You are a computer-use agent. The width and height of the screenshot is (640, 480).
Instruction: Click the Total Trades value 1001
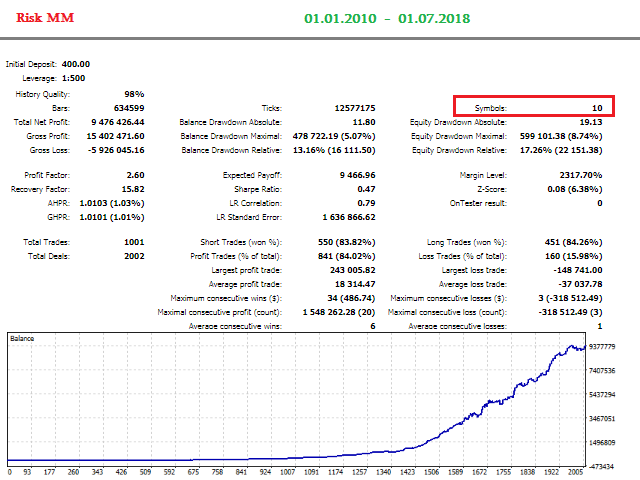coord(134,242)
